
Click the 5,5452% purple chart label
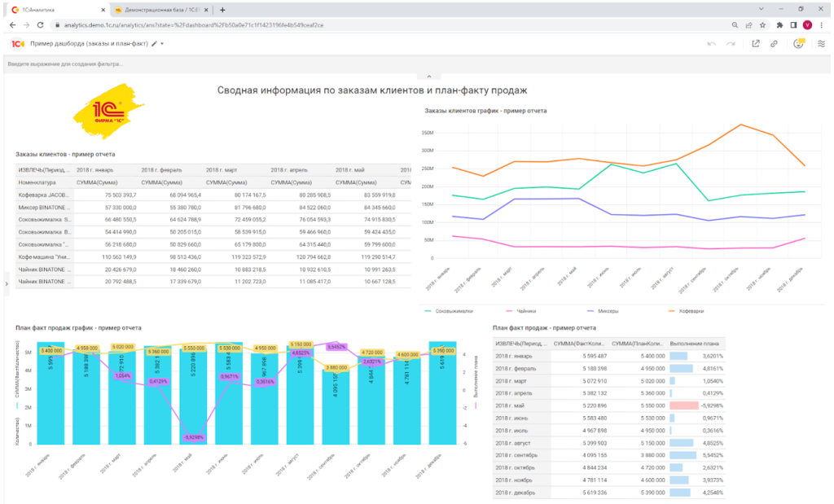coord(336,347)
